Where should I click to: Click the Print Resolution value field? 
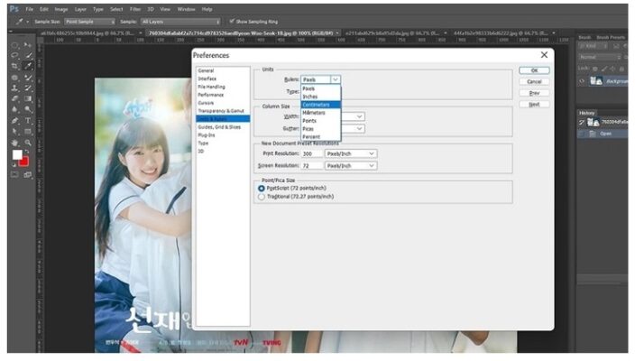pos(311,153)
